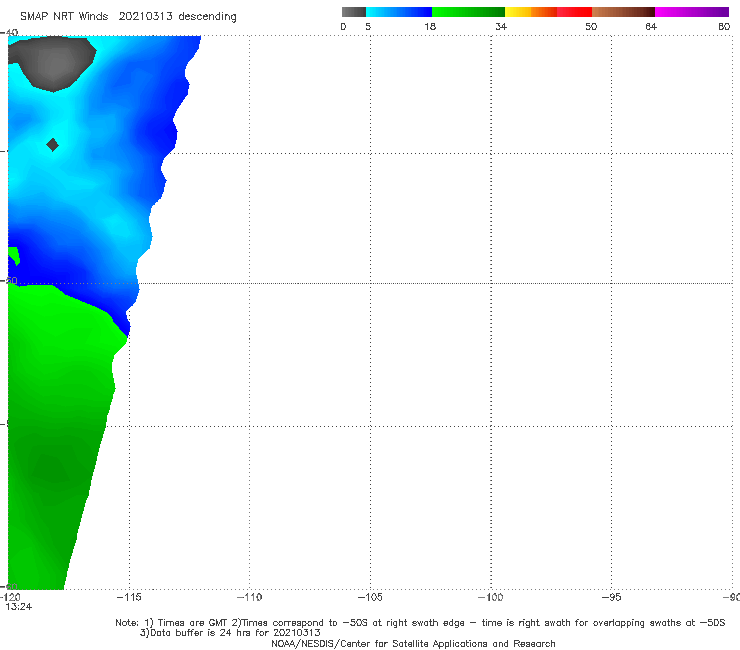Click the longitude label '-120'
740x650 pixels.
coord(10,597)
